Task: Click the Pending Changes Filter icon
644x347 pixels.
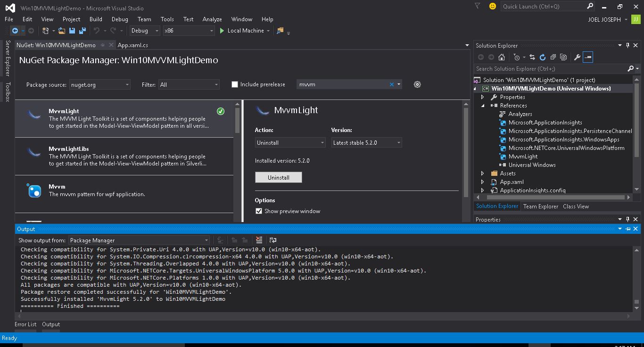Action: pos(517,57)
